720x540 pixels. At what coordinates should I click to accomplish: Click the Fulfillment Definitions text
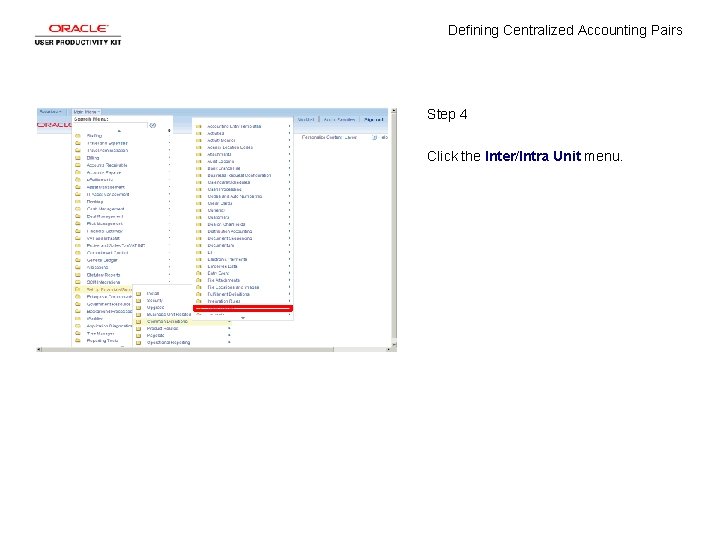pyautogui.click(x=229, y=294)
